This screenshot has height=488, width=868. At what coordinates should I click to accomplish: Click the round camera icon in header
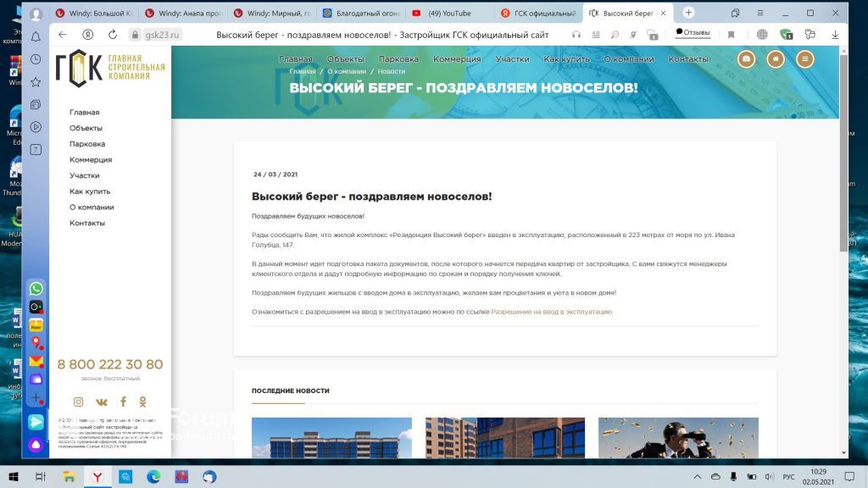click(x=746, y=59)
